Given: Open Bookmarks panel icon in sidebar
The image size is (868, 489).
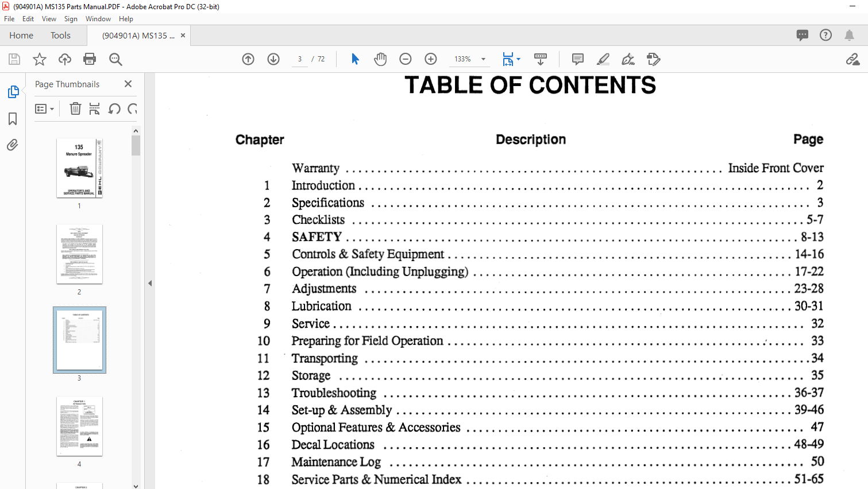Looking at the screenshot, I should point(13,119).
